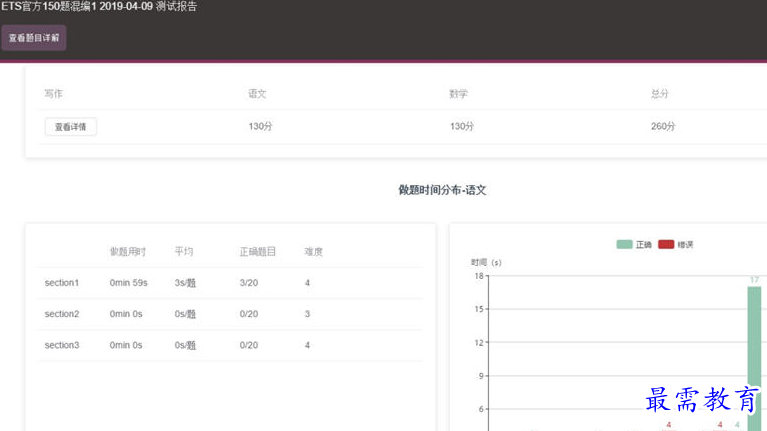Image resolution: width=767 pixels, height=431 pixels.
Task: Select the section1 row label
Action: click(x=61, y=283)
